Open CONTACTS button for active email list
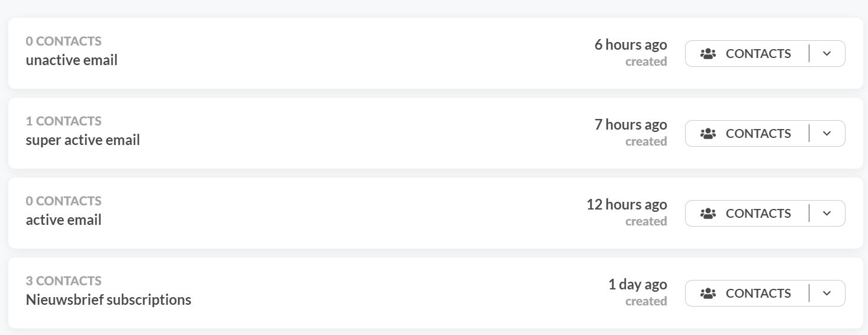868x335 pixels. click(747, 214)
